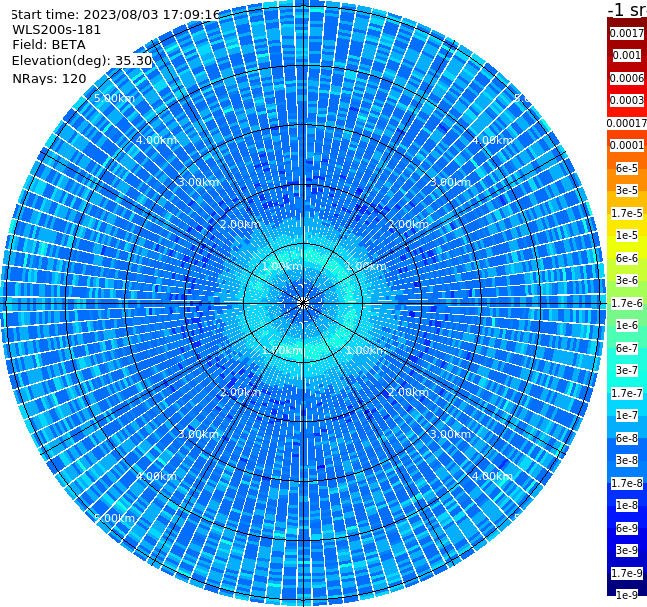Click the '0.0006' colorbar tick label
The image size is (647, 607).
coord(627,78)
